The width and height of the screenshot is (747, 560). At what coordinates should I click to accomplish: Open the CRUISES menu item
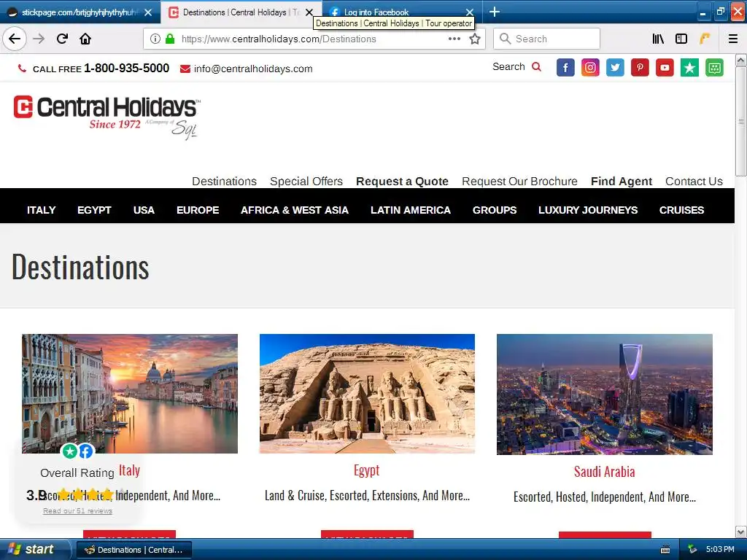pos(681,210)
